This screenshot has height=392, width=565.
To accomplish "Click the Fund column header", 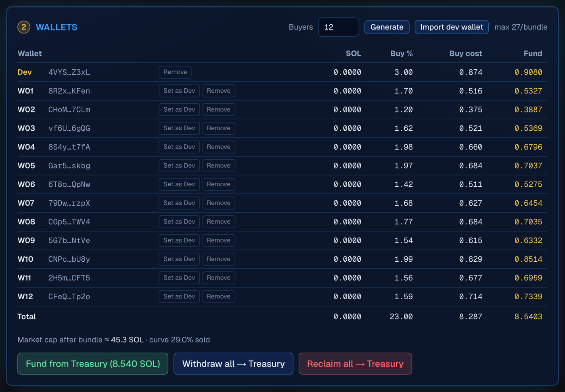I will tap(533, 54).
